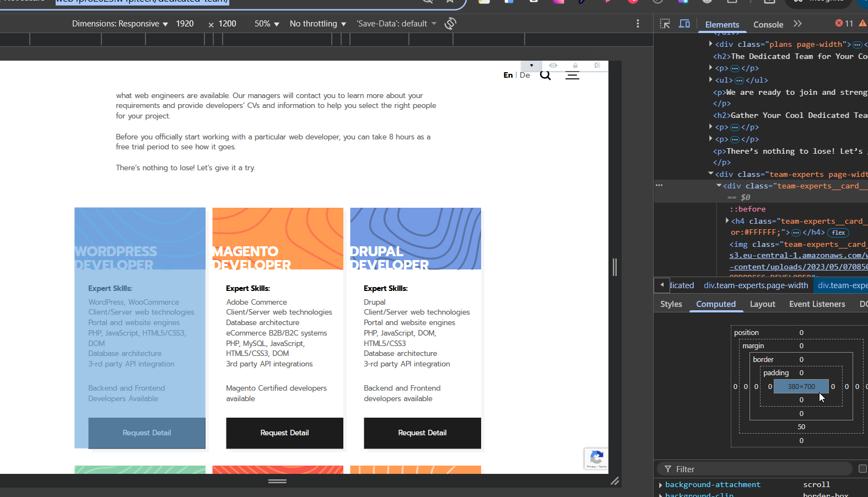This screenshot has width=868, height=497.
Task: Click the three-dots gutter icon beside the selected DOM node
Action: (x=659, y=185)
